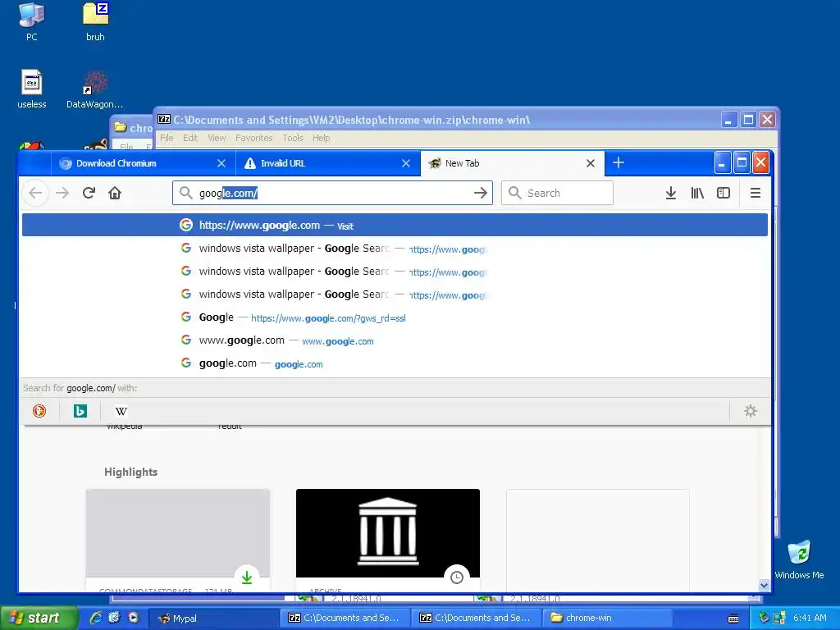Click the green download badge on highlight
840x630 pixels.
[x=246, y=577]
